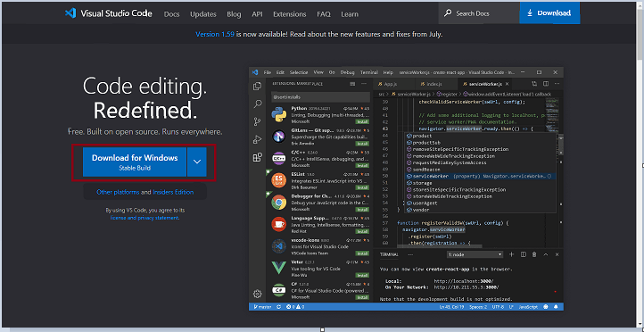Click the JavaScript language mode in status bar

pyautogui.click(x=528, y=306)
